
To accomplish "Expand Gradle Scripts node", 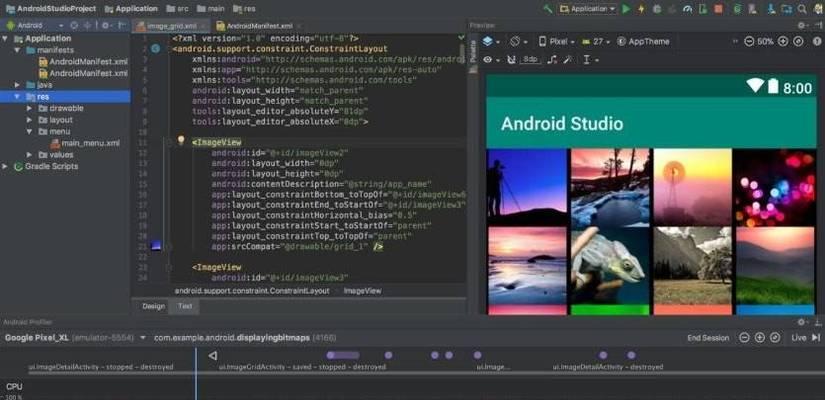I will click(x=5, y=166).
